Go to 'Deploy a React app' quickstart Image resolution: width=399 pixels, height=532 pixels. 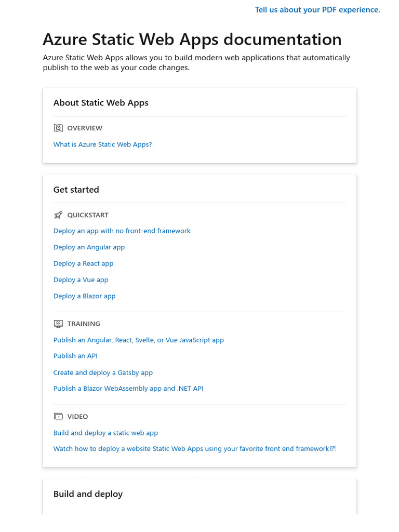[x=83, y=263]
